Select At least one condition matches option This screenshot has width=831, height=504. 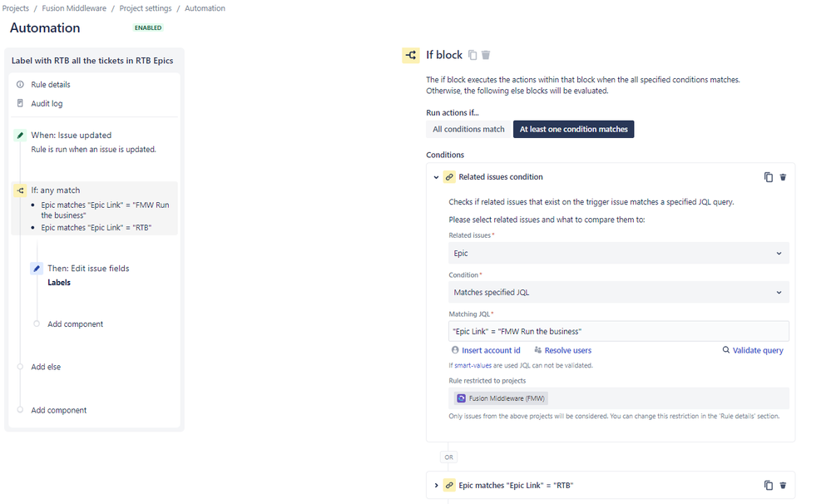pyautogui.click(x=573, y=129)
